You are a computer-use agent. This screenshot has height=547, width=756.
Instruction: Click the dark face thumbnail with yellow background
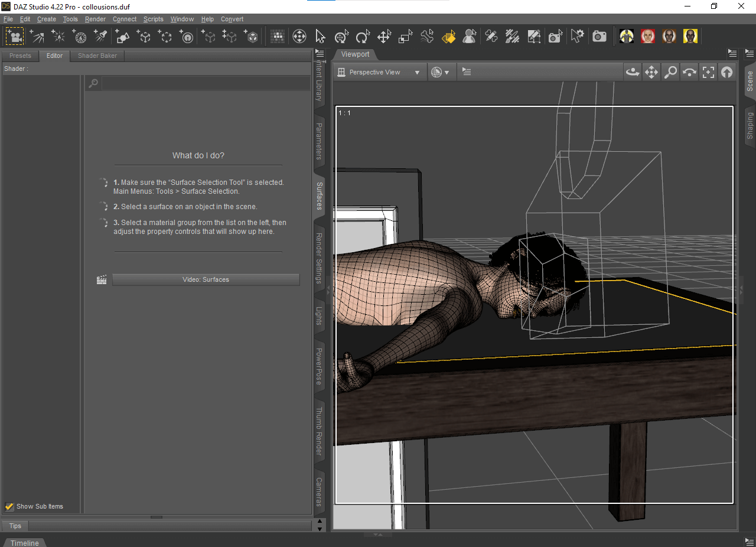[690, 36]
